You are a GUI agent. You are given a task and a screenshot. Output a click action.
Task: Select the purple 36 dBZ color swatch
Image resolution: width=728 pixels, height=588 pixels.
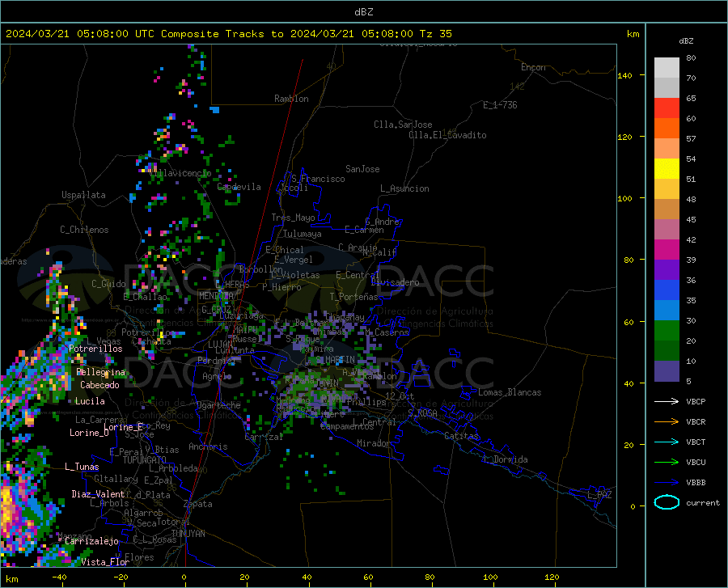667,270
